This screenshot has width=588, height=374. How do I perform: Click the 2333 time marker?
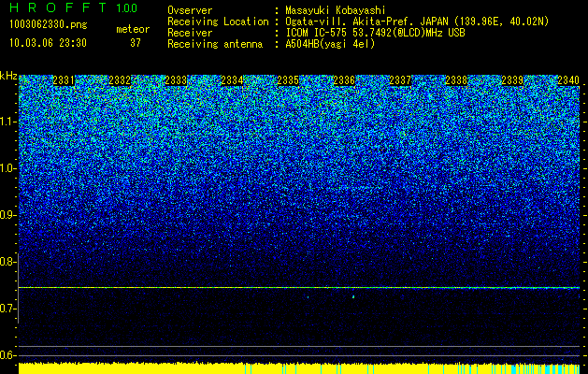point(176,80)
